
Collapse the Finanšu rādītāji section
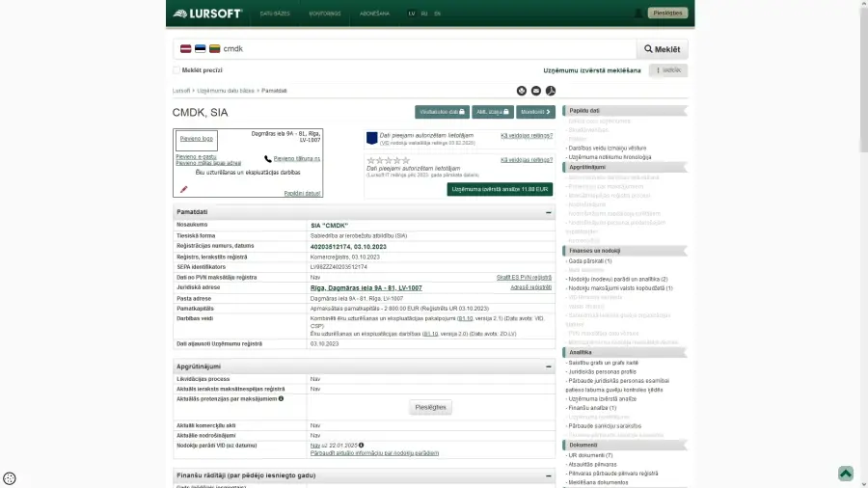(x=548, y=475)
